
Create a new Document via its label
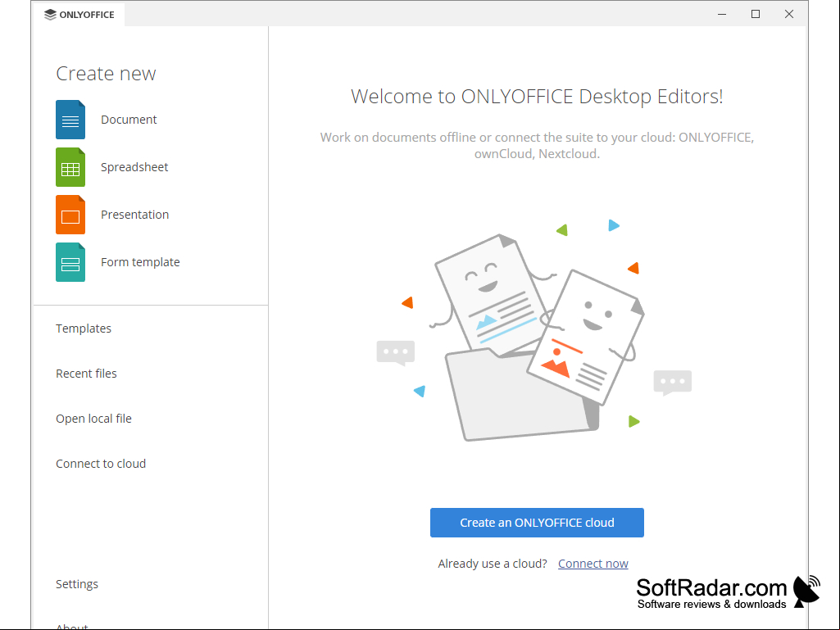[x=129, y=120]
